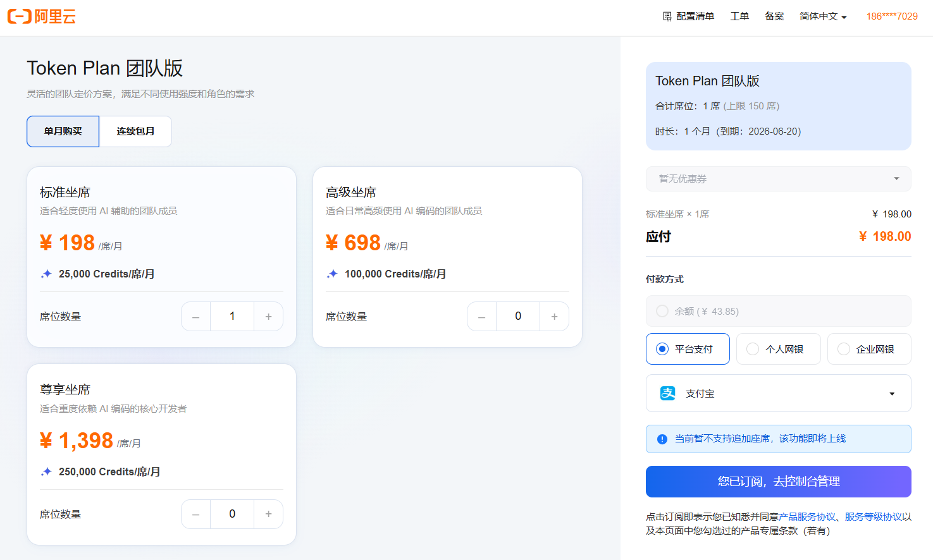Image resolution: width=933 pixels, height=560 pixels.
Task: Increase 高级坐席 seat count with plus
Action: click(x=555, y=317)
